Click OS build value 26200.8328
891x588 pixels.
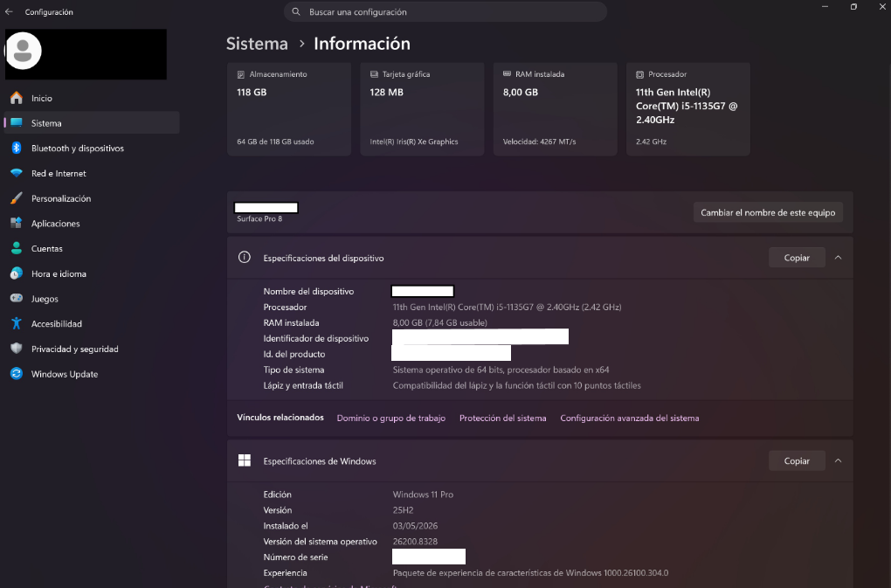(x=415, y=542)
